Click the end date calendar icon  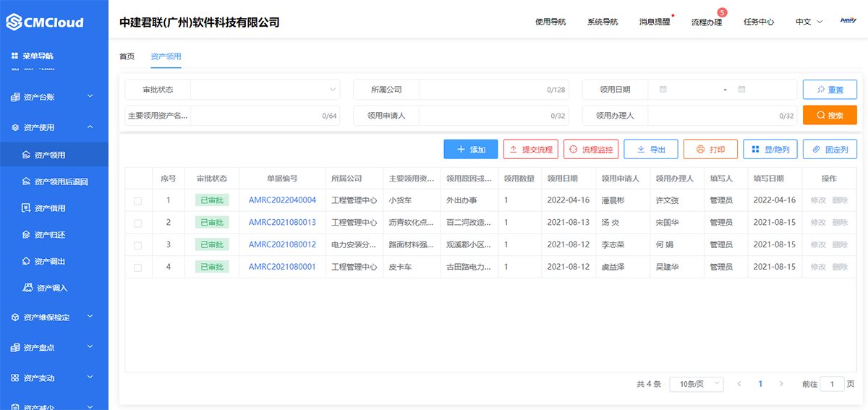(x=741, y=90)
